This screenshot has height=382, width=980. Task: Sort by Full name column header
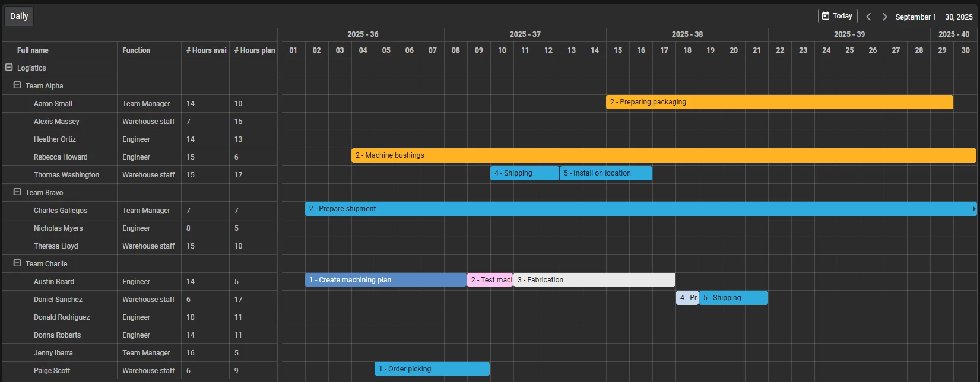coord(59,50)
